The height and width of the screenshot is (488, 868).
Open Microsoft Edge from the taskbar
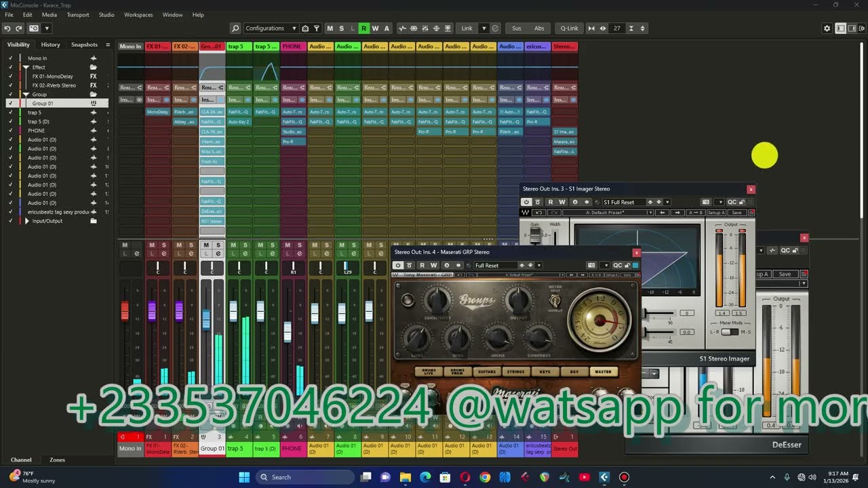tap(425, 477)
